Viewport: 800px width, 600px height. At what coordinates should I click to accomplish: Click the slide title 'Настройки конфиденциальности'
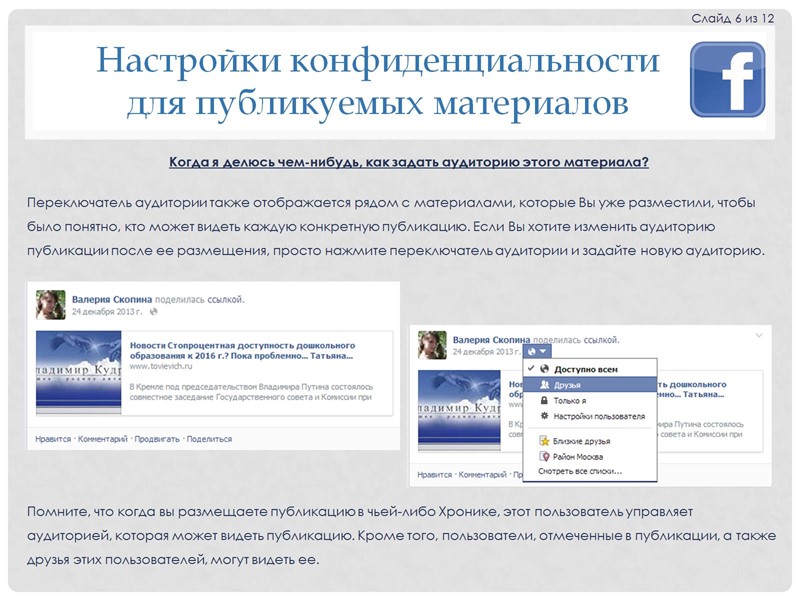[x=378, y=61]
